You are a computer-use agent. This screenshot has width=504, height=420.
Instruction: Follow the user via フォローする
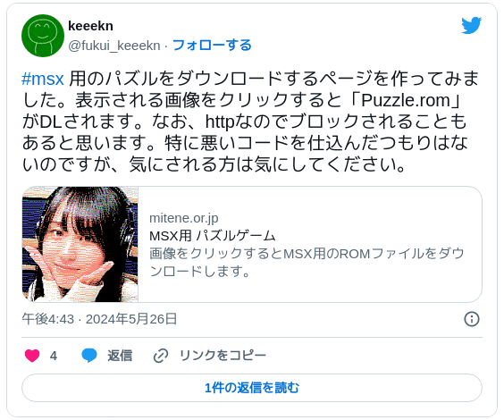212,46
